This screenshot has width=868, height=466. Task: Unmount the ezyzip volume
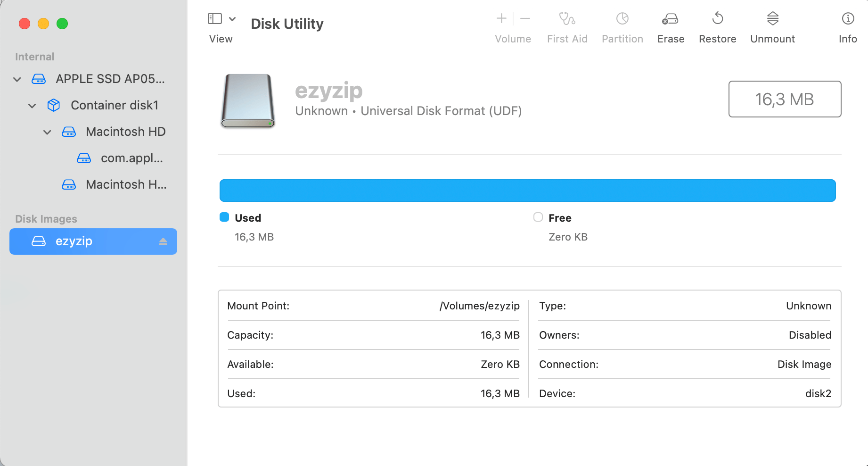[772, 26]
